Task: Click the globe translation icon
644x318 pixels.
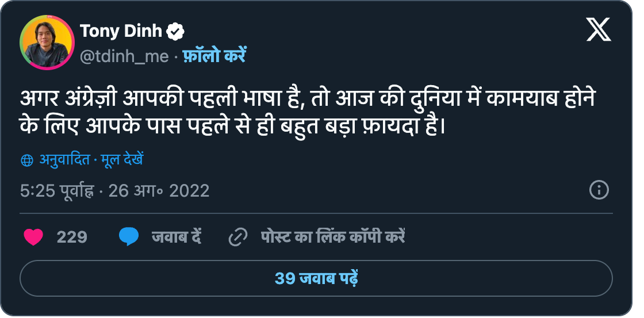Action: pyautogui.click(x=26, y=160)
